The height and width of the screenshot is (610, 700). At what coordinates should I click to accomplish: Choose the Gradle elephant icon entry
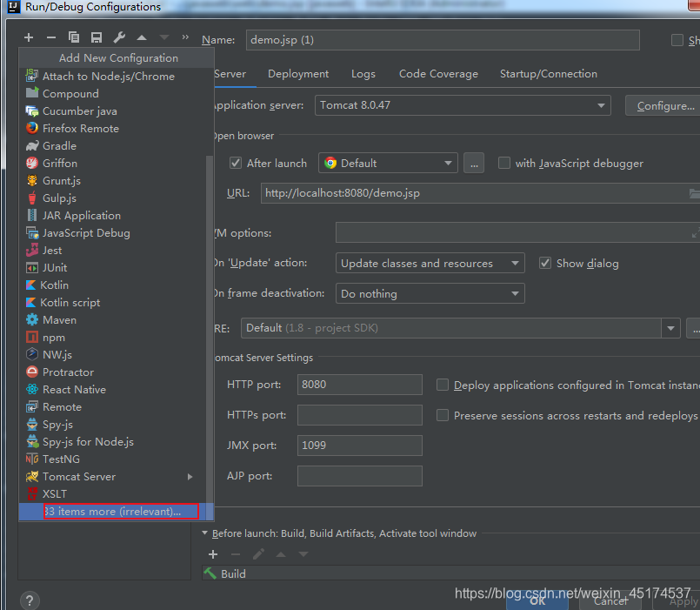pyautogui.click(x=32, y=145)
